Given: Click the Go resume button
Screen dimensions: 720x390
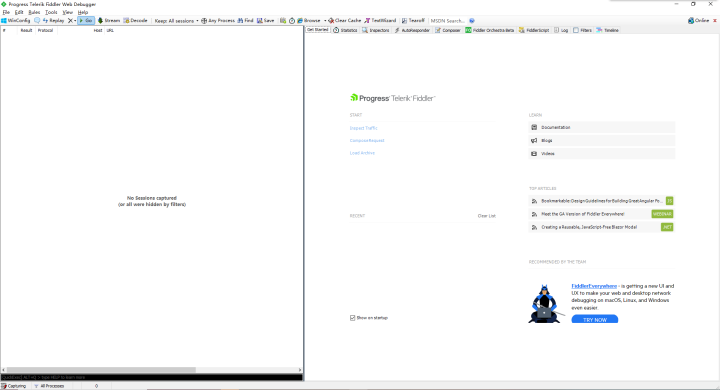Looking at the screenshot, I should click(86, 21).
